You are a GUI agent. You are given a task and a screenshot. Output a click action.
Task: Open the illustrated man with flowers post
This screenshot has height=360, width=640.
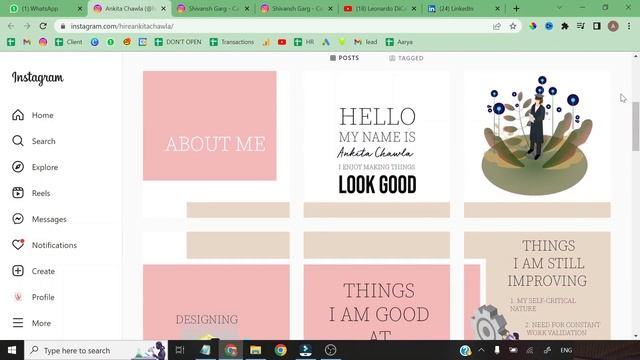[x=537, y=144]
